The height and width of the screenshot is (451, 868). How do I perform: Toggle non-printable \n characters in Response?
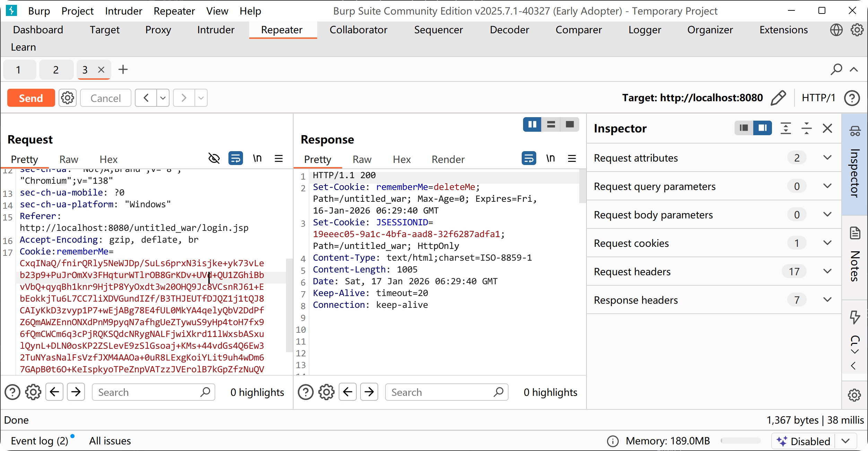550,158
